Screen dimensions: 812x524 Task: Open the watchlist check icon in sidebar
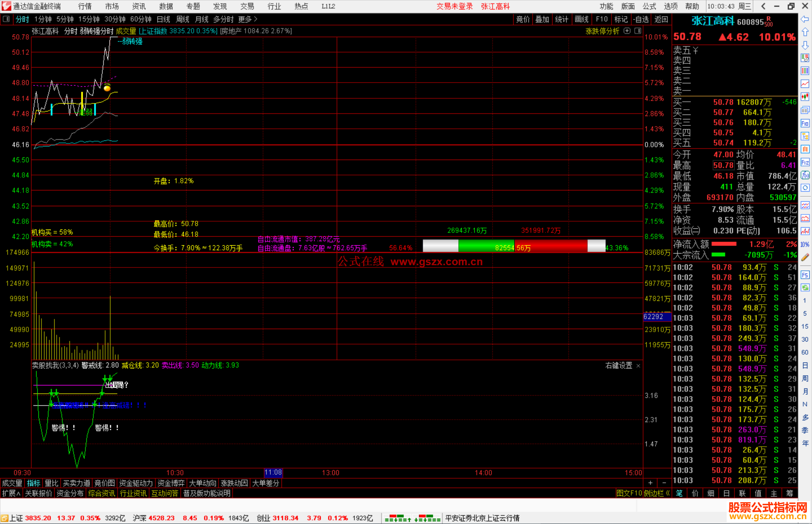[805, 58]
